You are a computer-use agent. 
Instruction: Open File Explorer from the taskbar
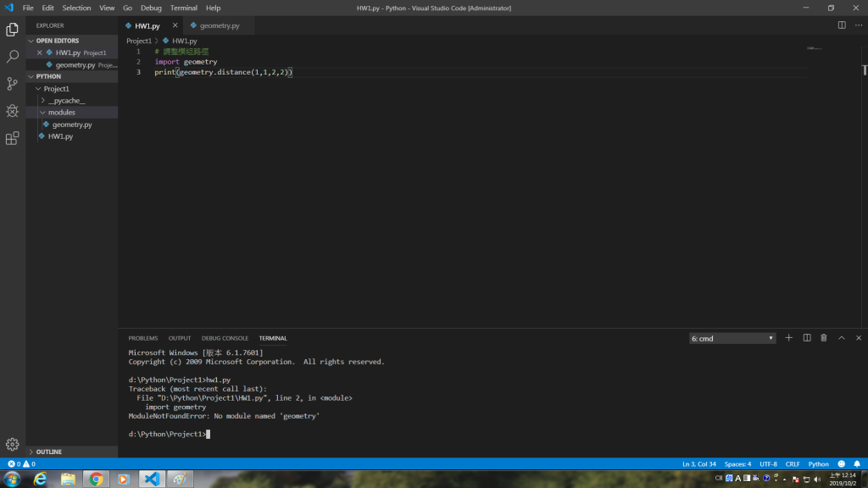[68, 480]
